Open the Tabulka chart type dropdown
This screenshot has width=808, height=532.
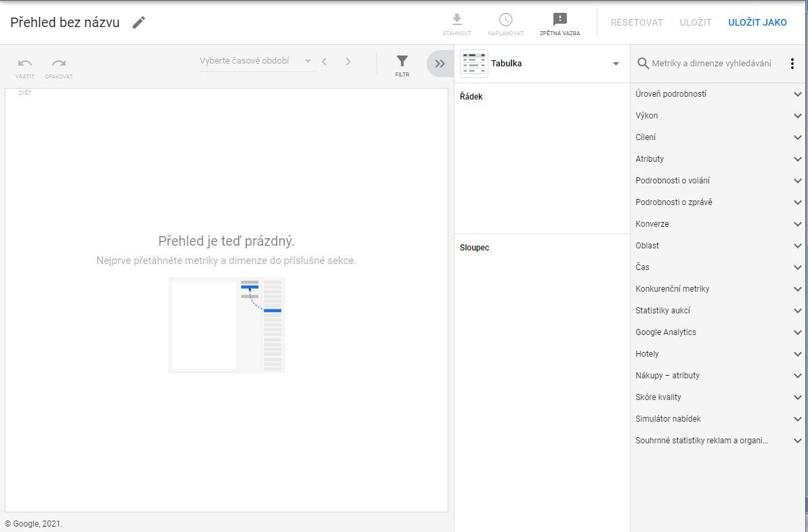(542, 64)
